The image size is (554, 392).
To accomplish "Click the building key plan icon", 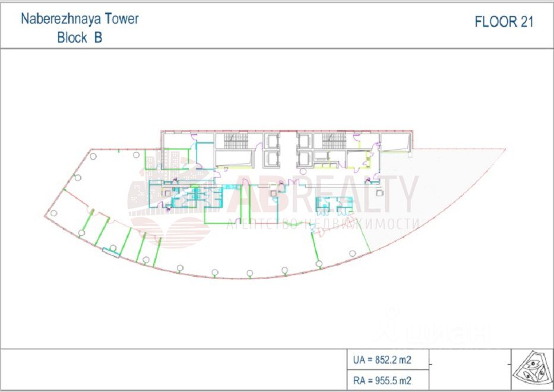I will [x=533, y=370].
